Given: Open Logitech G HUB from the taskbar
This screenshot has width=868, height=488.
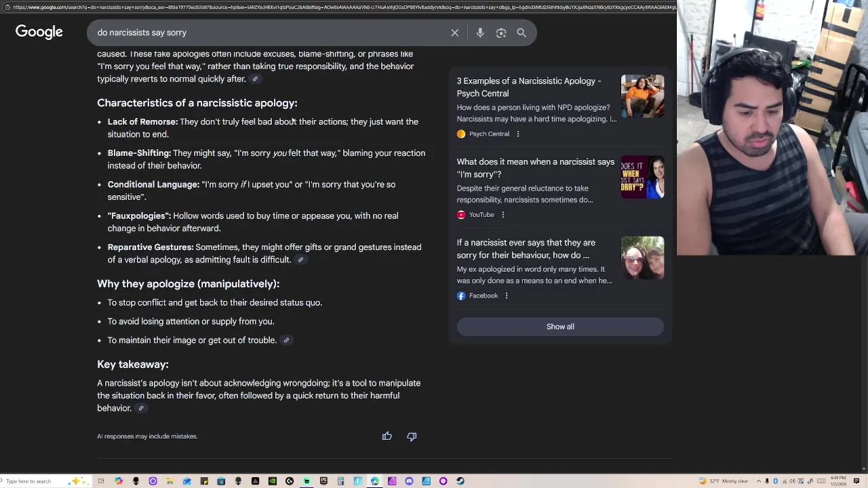Looking at the screenshot, I should [x=290, y=481].
